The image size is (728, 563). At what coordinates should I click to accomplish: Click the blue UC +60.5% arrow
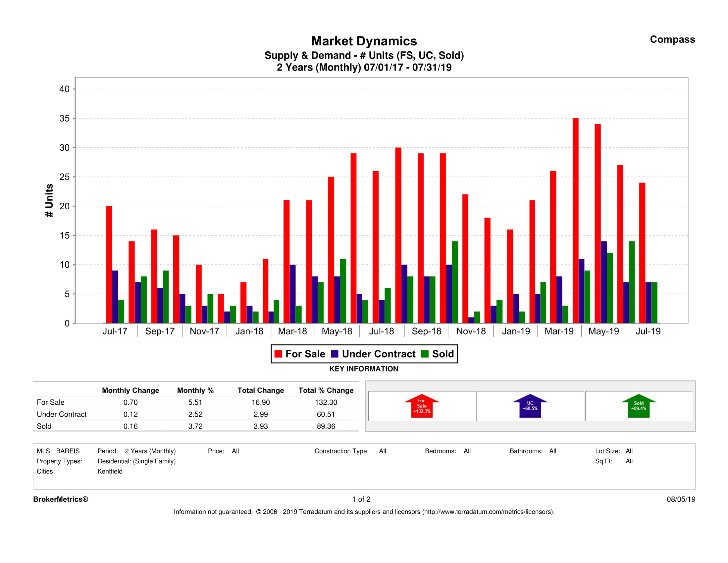click(530, 406)
